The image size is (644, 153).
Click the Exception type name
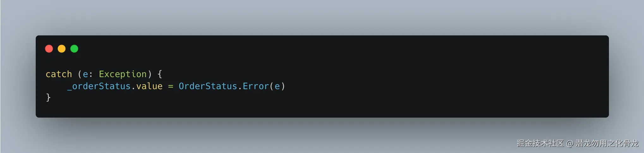click(x=123, y=74)
